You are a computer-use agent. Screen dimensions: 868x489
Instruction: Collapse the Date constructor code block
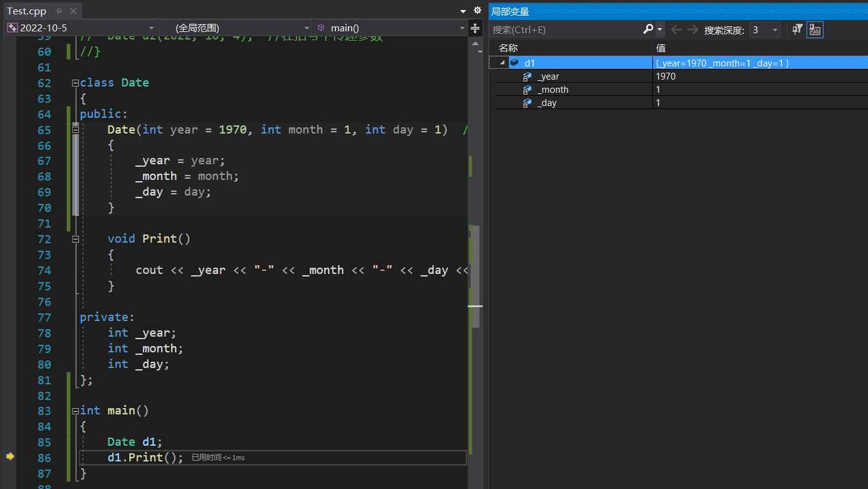tap(75, 130)
